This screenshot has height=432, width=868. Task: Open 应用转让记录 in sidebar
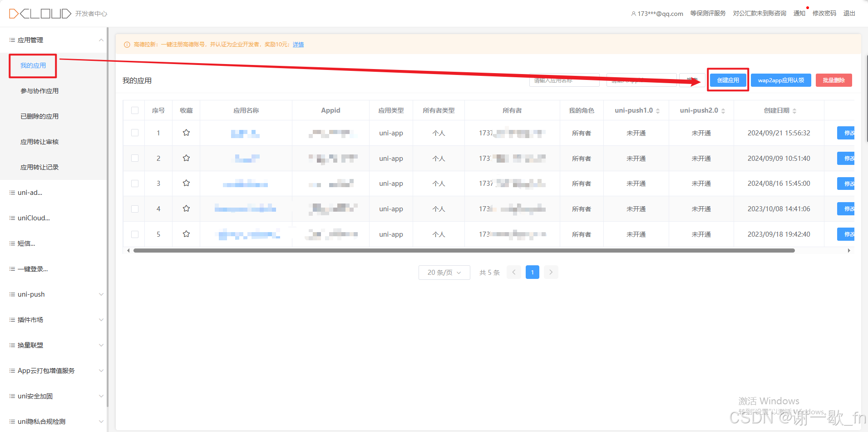point(39,167)
